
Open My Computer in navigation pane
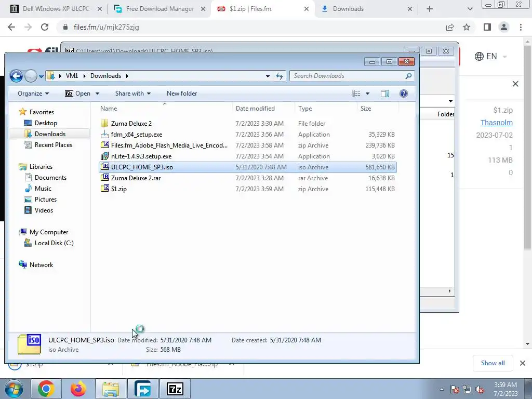coord(44,232)
